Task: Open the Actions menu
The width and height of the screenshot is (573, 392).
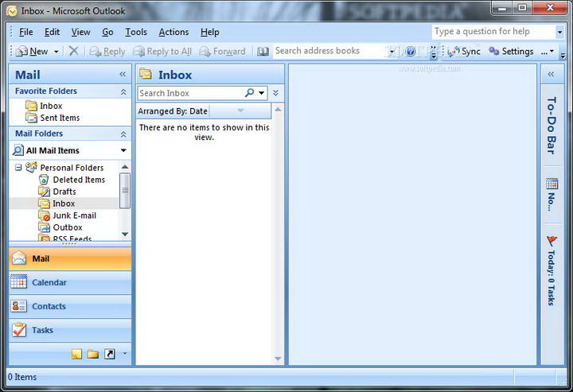Action: 173,32
